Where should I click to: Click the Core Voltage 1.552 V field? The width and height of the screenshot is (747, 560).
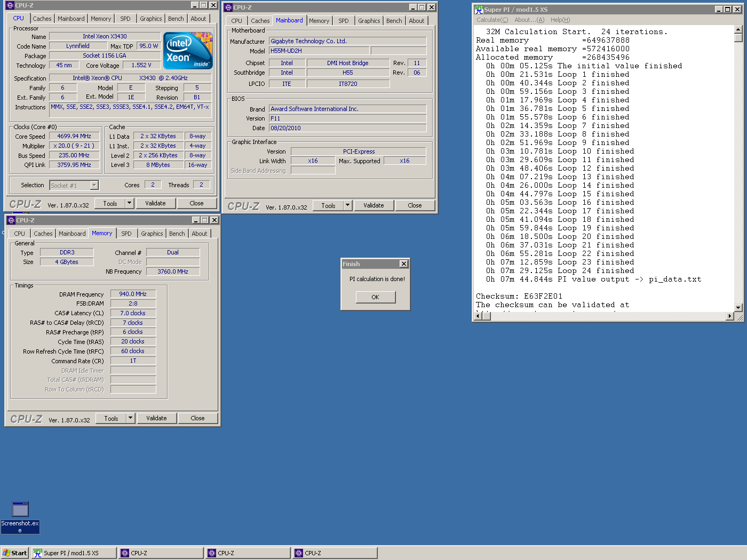(x=142, y=65)
